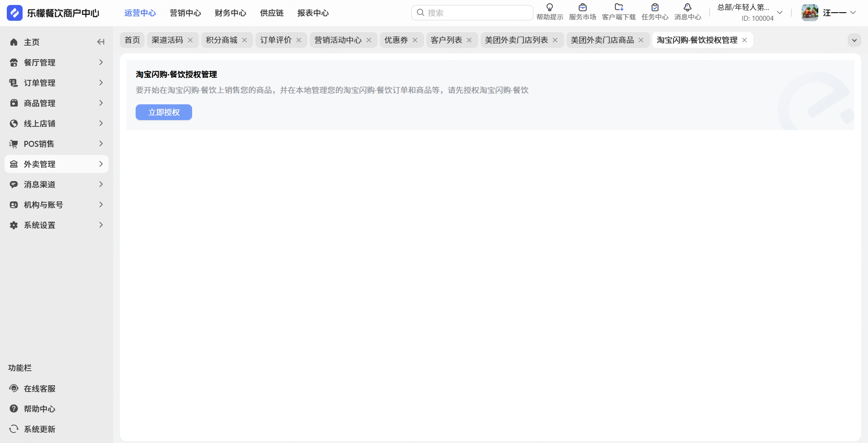The image size is (868, 443).
Task: Click 商品管理 bag icon
Action: coord(14,103)
